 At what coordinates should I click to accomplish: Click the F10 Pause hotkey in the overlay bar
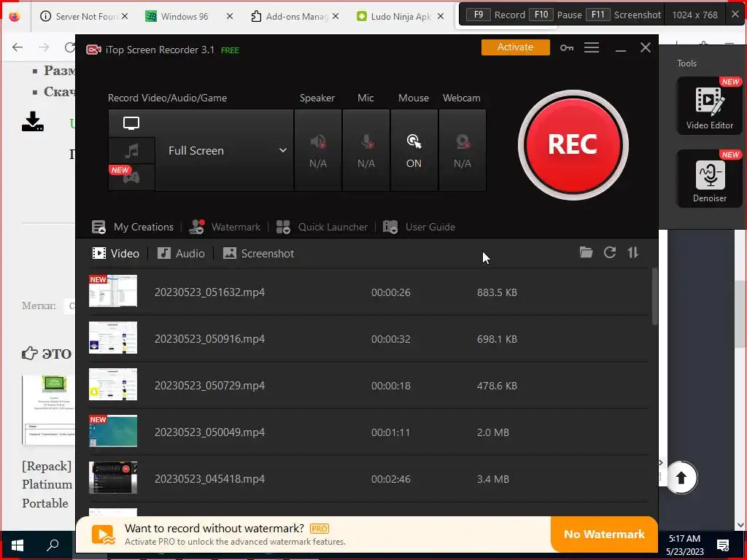(555, 15)
